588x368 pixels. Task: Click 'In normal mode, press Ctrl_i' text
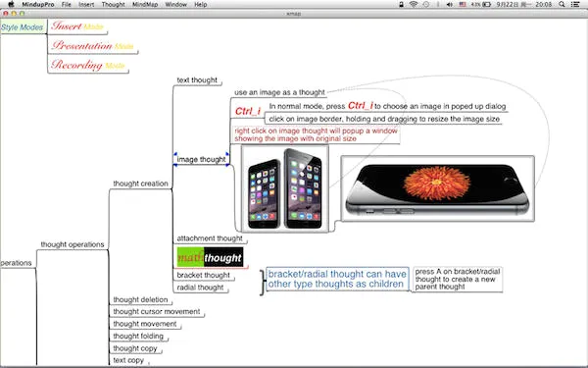(387, 106)
